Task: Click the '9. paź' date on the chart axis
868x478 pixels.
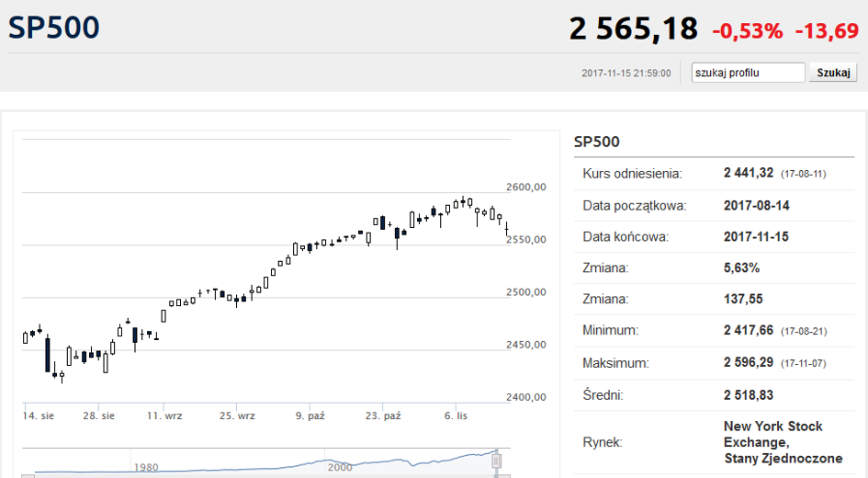Action: click(x=310, y=415)
